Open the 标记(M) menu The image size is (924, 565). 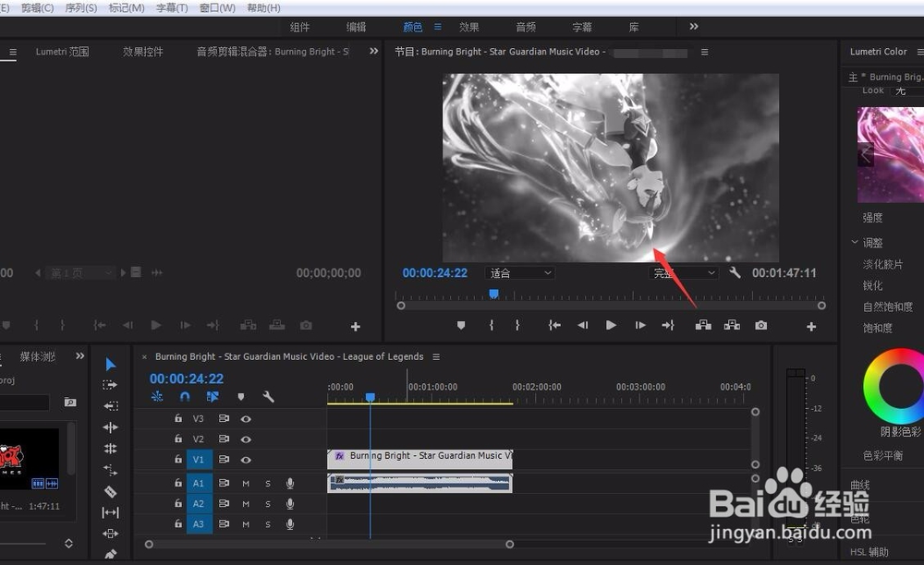(x=127, y=8)
